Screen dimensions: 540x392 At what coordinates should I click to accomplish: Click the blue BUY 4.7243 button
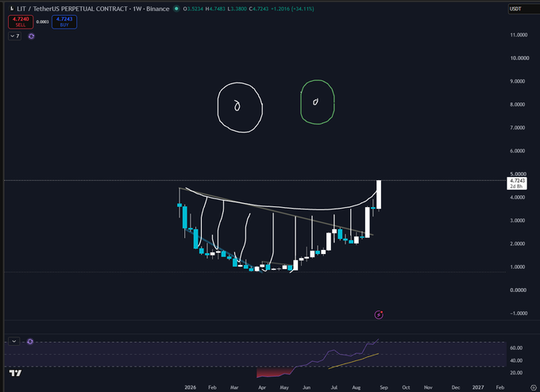(64, 21)
